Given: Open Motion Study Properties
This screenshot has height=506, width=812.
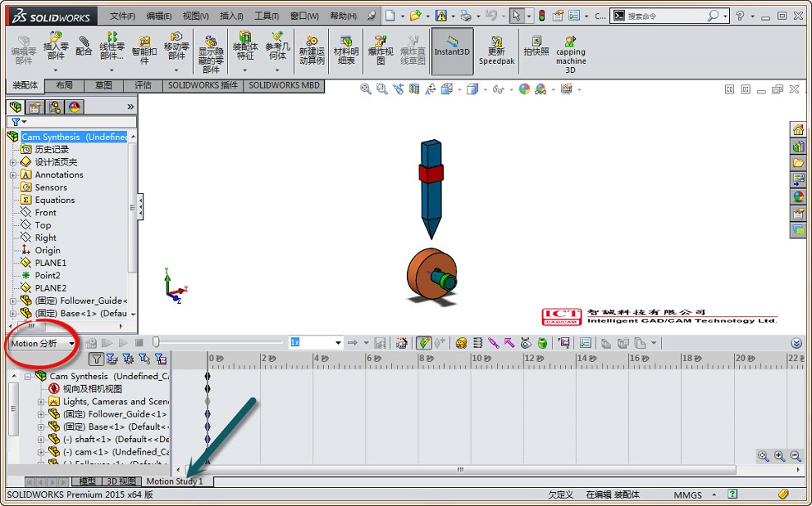Looking at the screenshot, I should (x=586, y=343).
